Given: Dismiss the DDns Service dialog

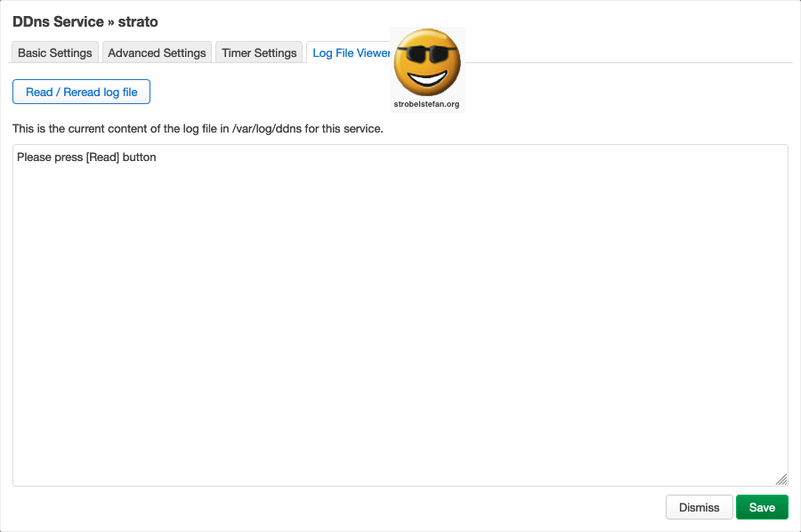Looking at the screenshot, I should (x=699, y=507).
